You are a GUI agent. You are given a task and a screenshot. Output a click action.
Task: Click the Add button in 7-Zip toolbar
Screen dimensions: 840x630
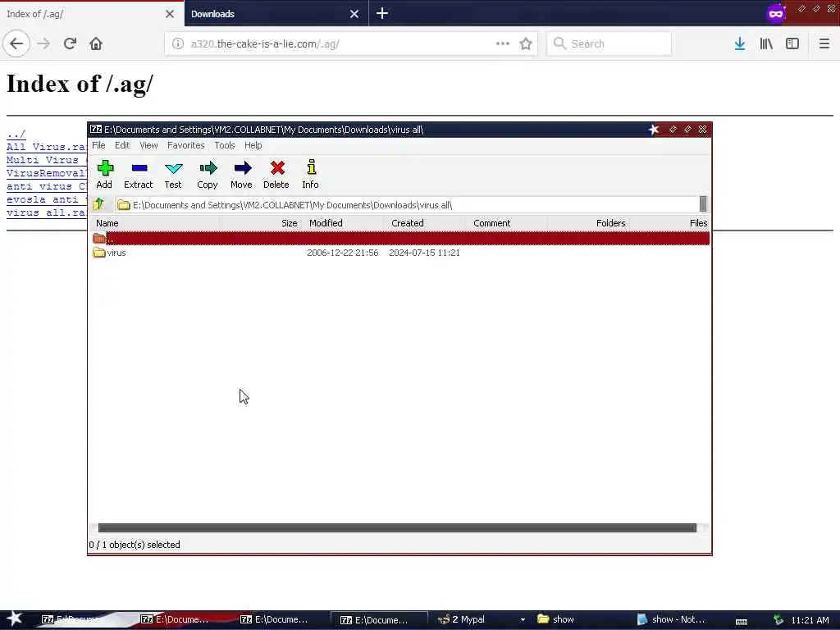104,175
